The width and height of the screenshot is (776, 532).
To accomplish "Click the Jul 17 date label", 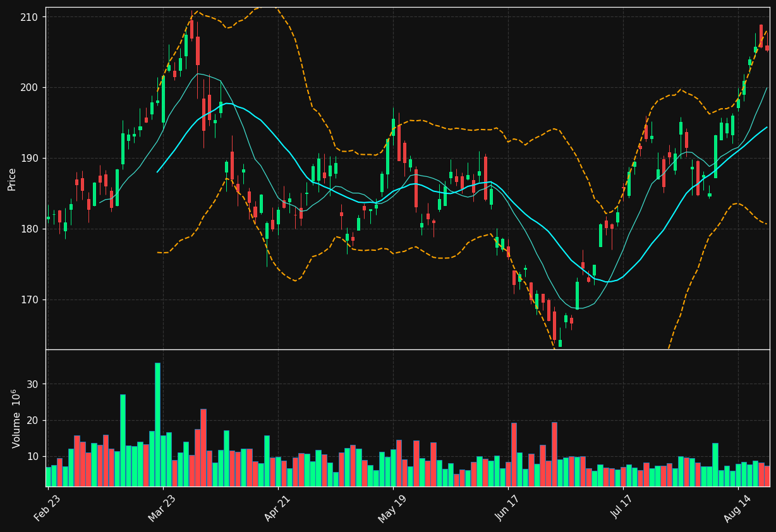I will (623, 508).
